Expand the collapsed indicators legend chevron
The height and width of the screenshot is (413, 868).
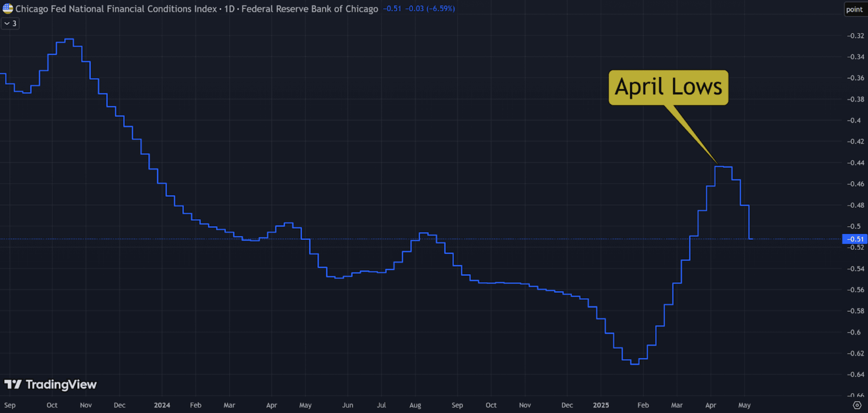pos(7,24)
